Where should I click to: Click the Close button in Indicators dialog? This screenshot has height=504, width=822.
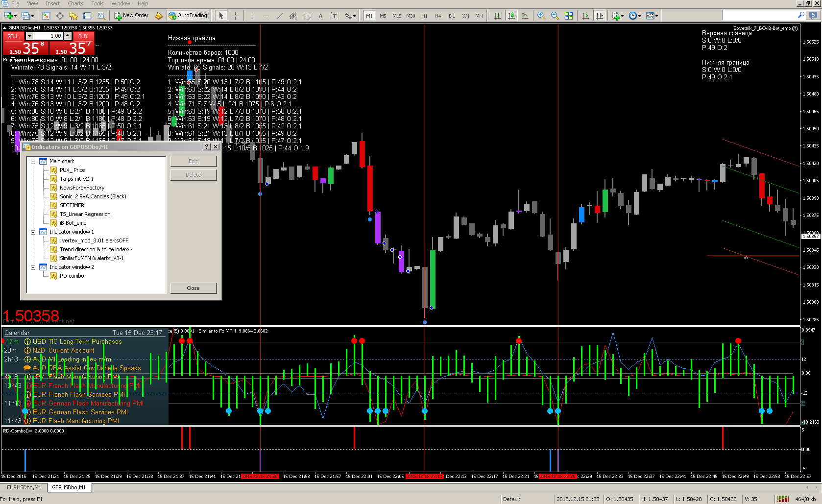193,288
